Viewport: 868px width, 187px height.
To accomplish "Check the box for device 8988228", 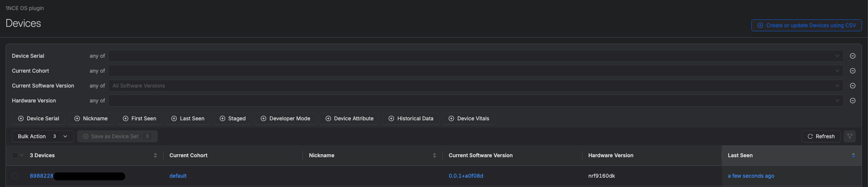I will (15, 176).
